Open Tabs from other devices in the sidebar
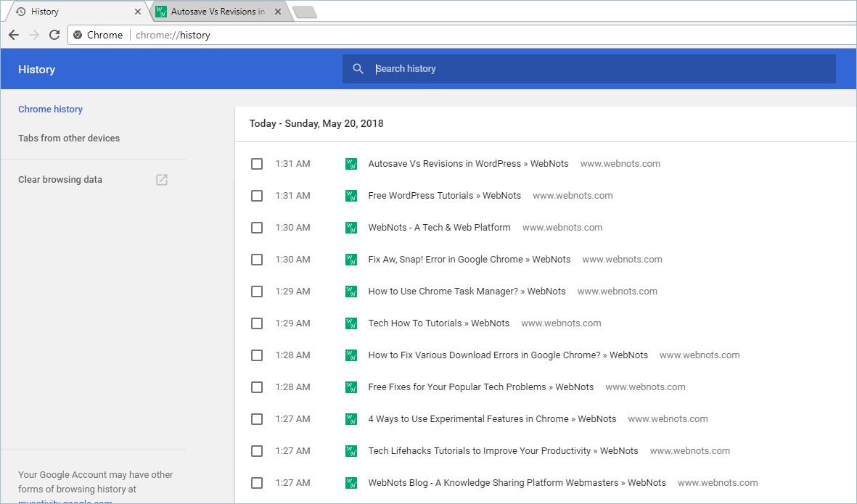Viewport: 857px width, 504px height. click(69, 138)
